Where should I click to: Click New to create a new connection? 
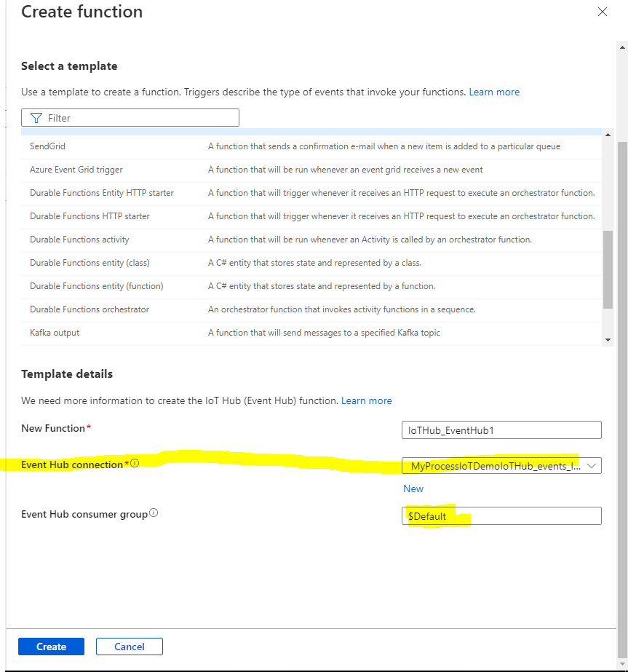tap(413, 489)
